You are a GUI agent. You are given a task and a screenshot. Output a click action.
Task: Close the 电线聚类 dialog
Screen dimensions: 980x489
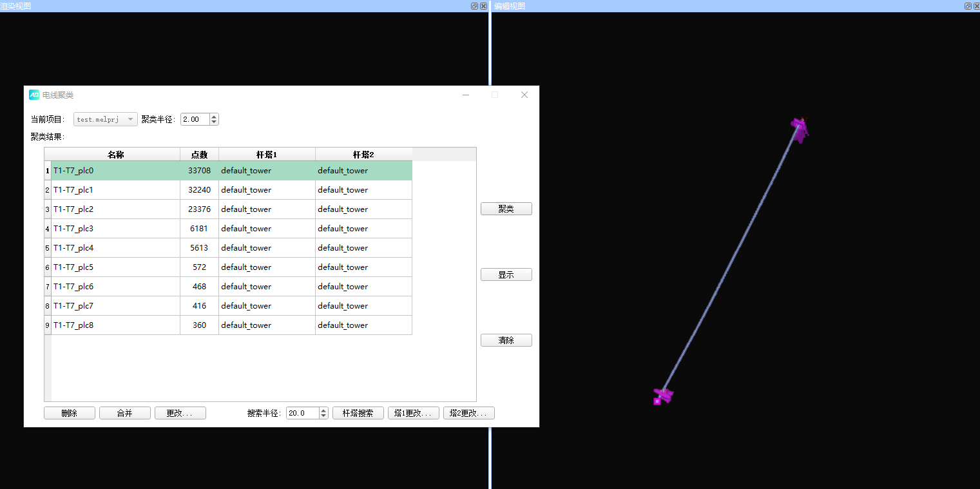(x=524, y=95)
